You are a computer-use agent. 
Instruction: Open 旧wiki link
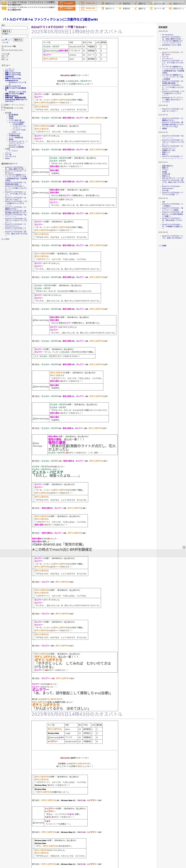coord(7,159)
